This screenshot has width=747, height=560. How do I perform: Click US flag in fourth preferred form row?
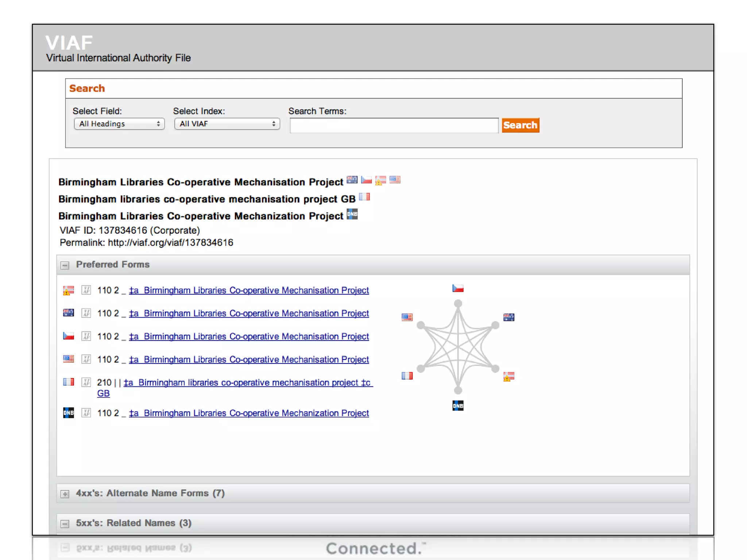click(x=69, y=359)
